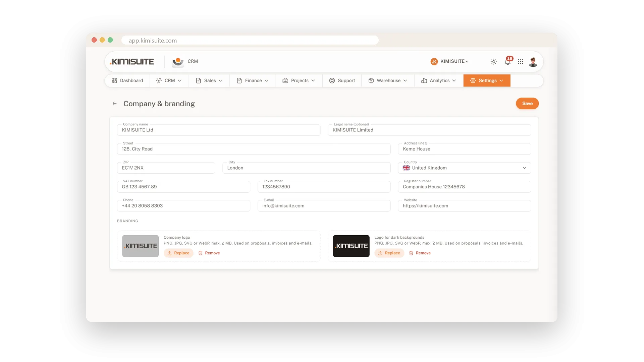Image resolution: width=644 pixels, height=362 pixels.
Task: Expand the Finance menu
Action: 253,80
